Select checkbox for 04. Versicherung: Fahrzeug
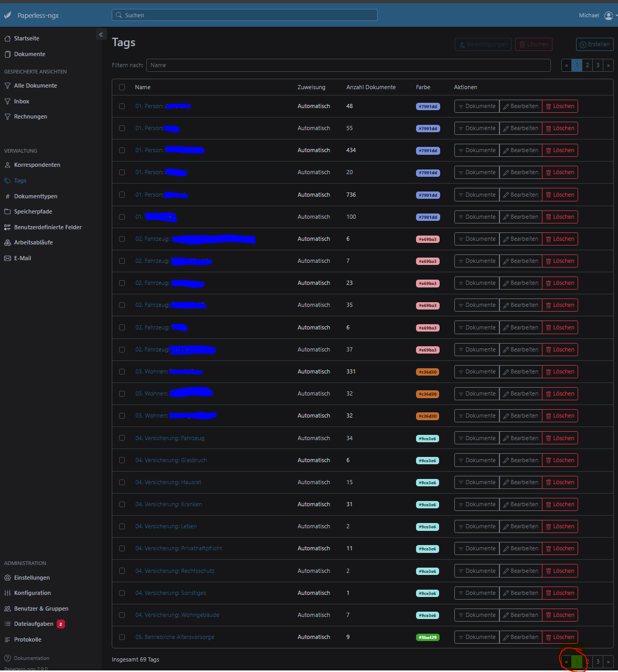The width and height of the screenshot is (618, 672). coord(122,438)
